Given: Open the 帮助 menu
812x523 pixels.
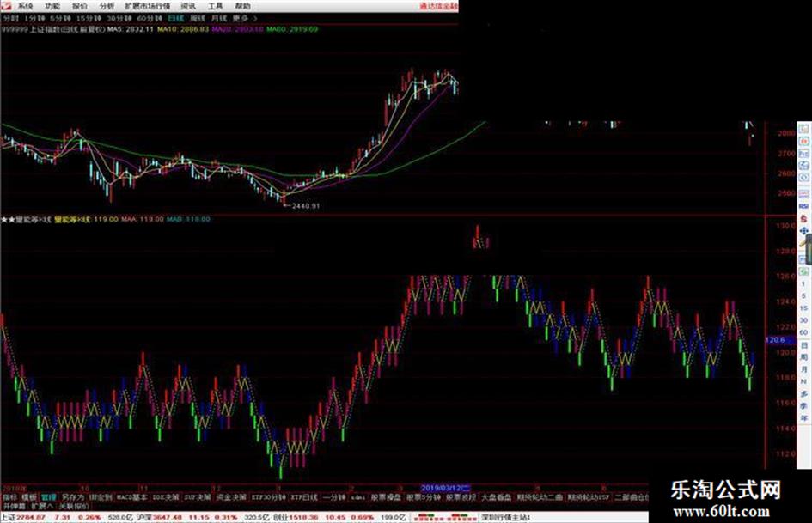Looking at the screenshot, I should pos(242,6).
